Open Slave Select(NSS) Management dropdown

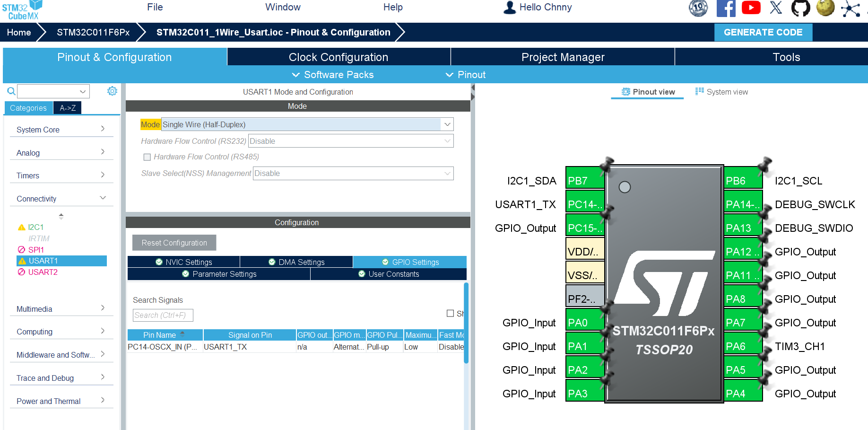click(x=353, y=173)
